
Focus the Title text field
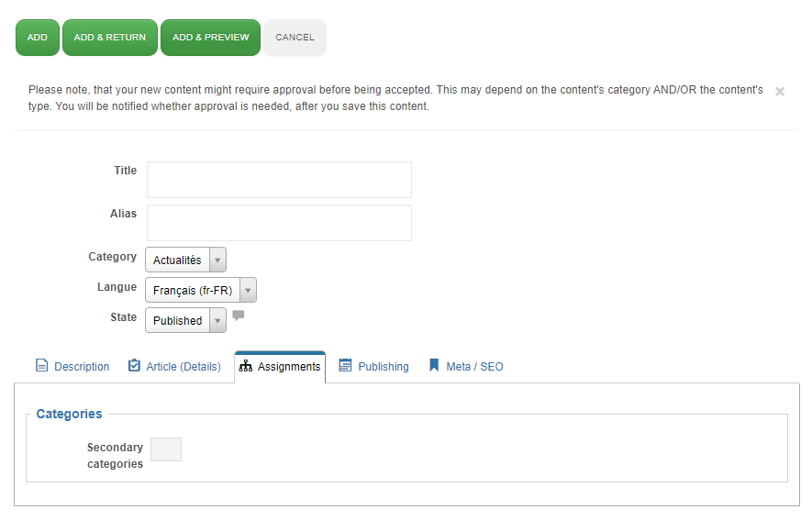point(279,180)
